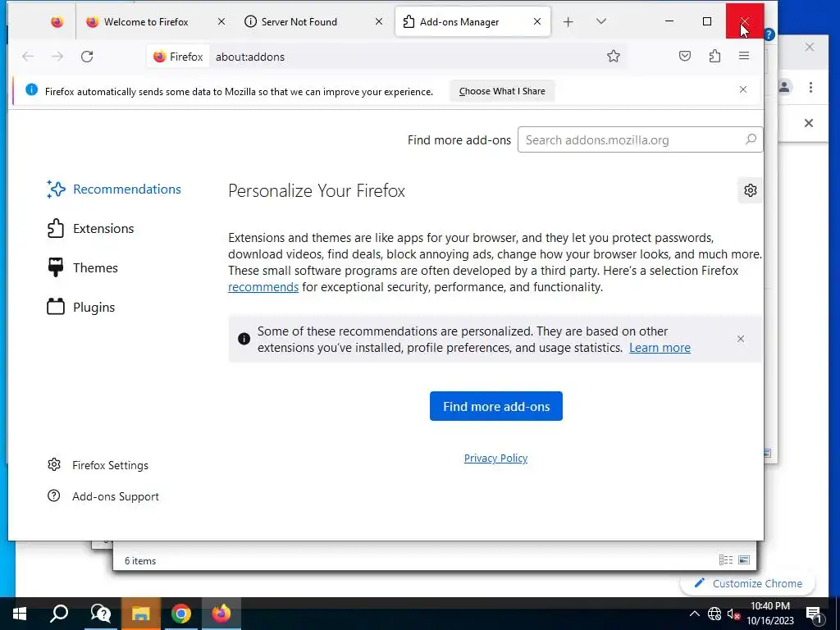
Task: Bookmark this page with the star icon
Action: pos(614,57)
